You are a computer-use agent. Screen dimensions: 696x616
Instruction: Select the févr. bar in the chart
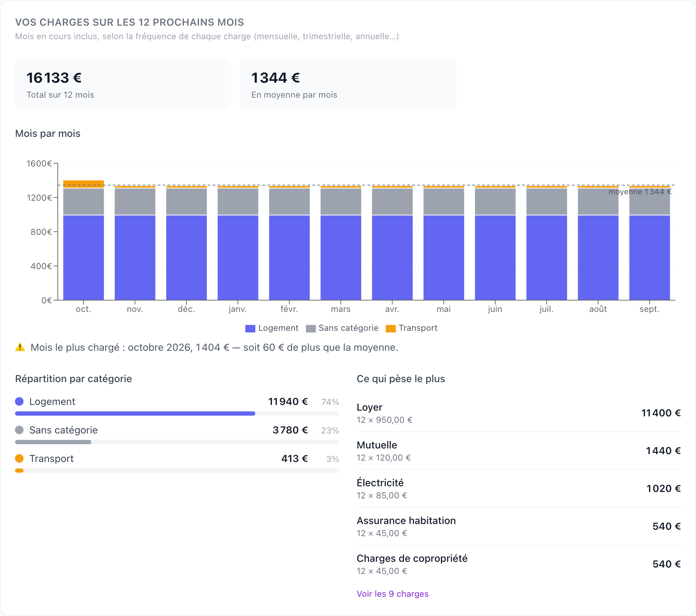290,243
